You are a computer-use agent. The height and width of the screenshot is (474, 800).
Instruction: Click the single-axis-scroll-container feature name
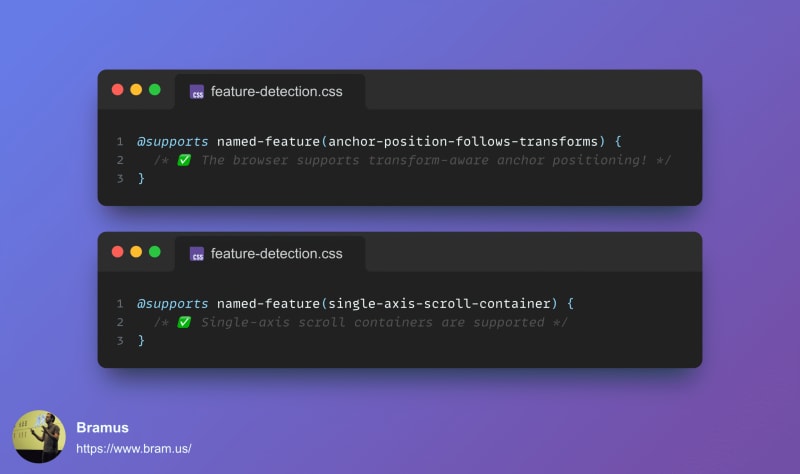coord(439,304)
